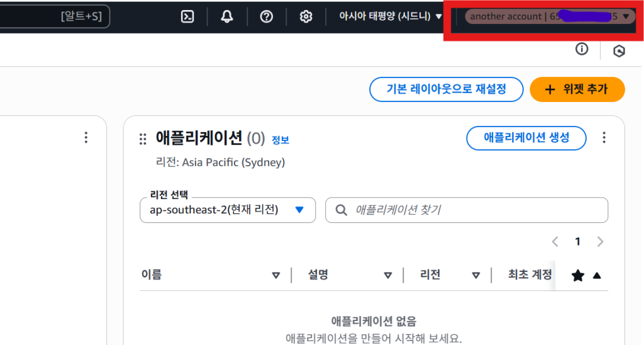644x345 pixels.
Task: Open the ap-southeast-2 region select dropdown
Action: pyautogui.click(x=228, y=210)
